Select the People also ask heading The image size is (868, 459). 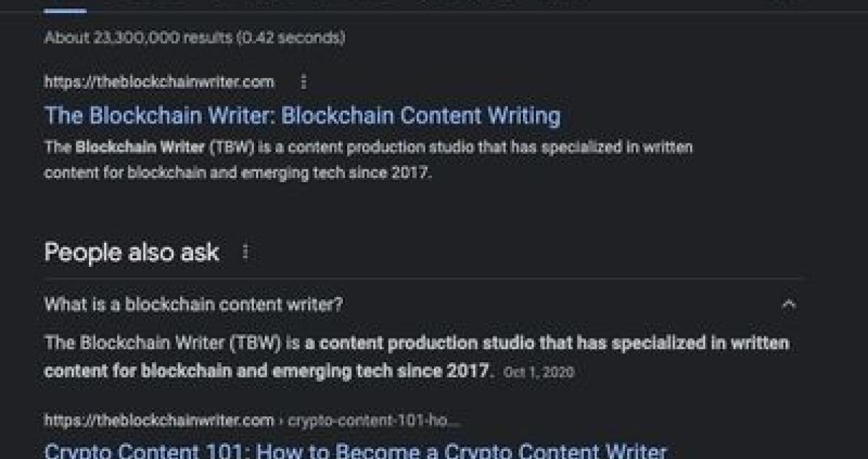coord(131,252)
